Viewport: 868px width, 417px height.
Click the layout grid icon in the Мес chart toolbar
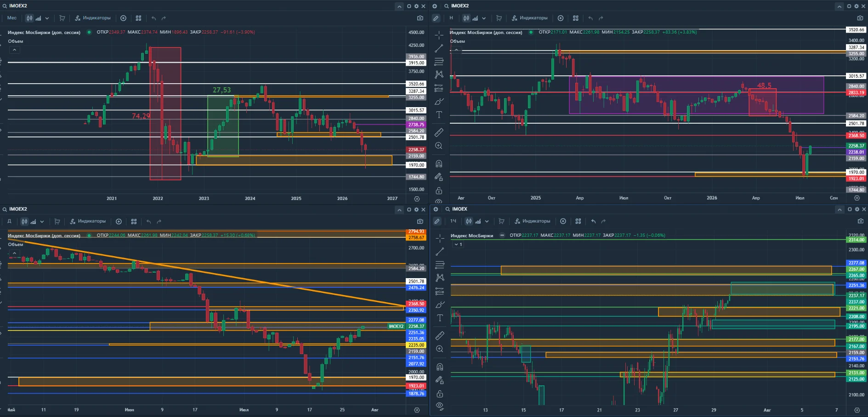pos(138,18)
